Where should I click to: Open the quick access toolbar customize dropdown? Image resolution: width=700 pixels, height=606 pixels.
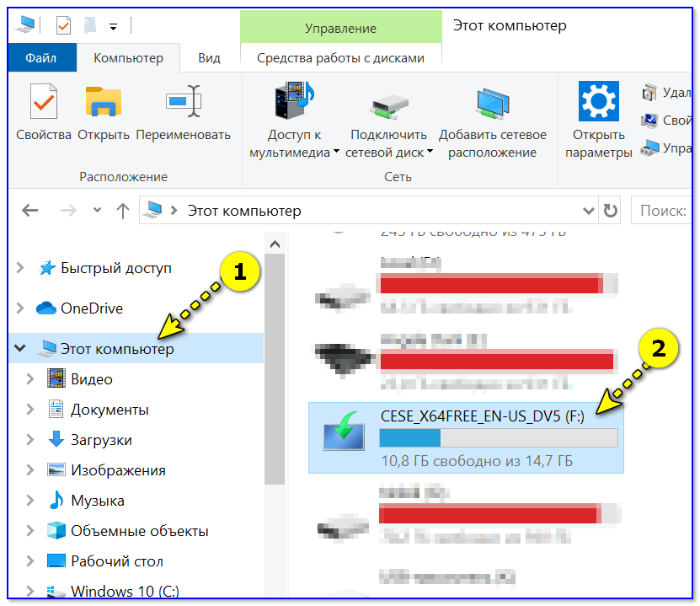click(x=114, y=27)
